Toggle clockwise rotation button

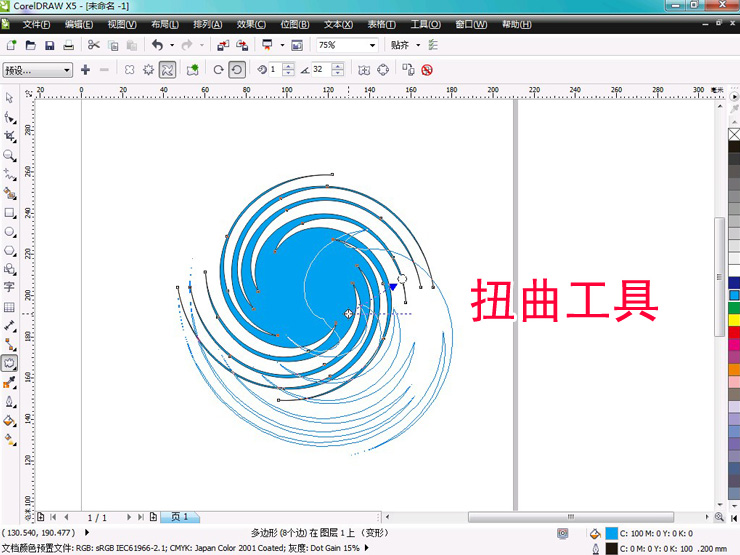point(237,70)
